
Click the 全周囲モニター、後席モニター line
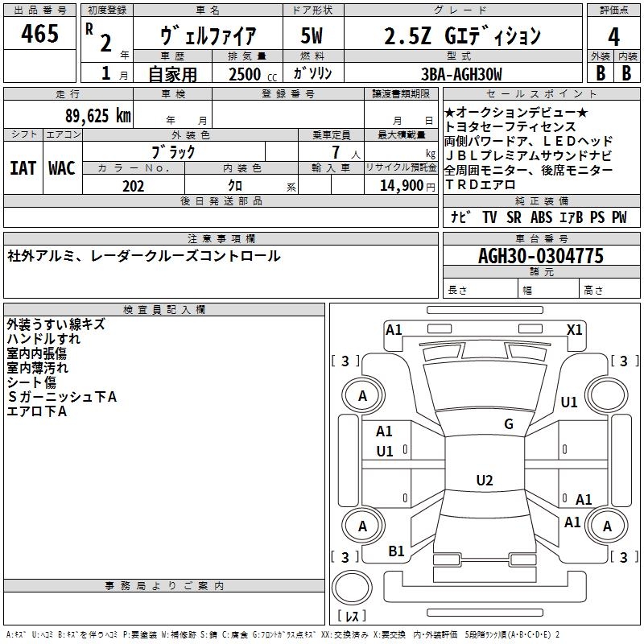click(x=528, y=170)
